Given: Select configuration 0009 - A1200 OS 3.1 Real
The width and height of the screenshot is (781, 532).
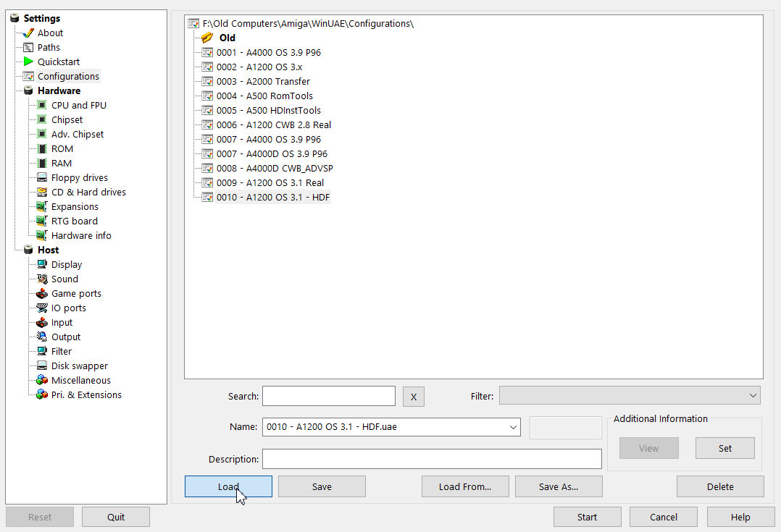Looking at the screenshot, I should pyautogui.click(x=270, y=182).
